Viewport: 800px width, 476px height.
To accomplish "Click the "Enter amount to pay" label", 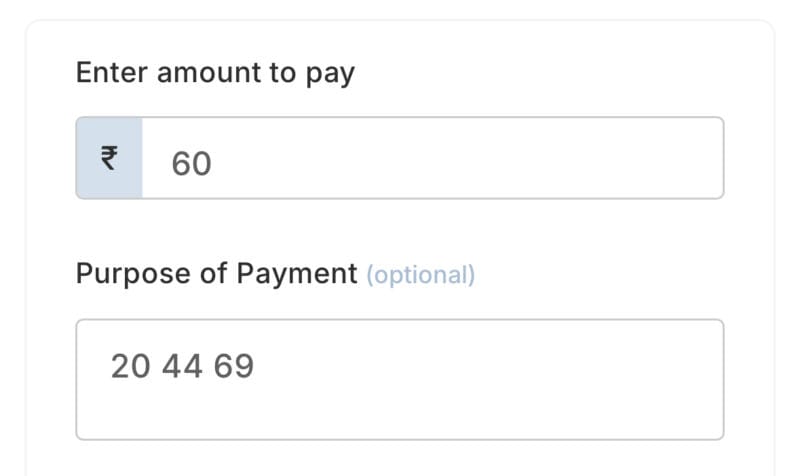I will [215, 73].
